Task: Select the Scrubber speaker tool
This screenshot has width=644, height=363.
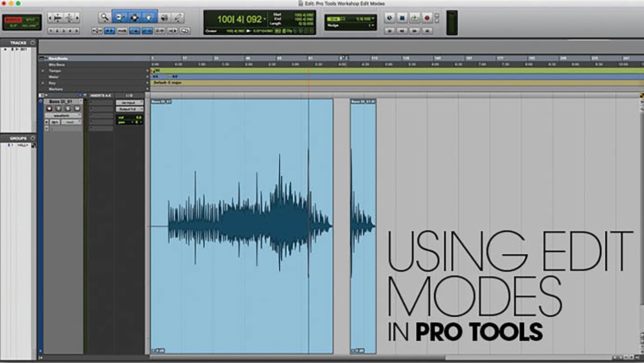Action: pyautogui.click(x=164, y=17)
